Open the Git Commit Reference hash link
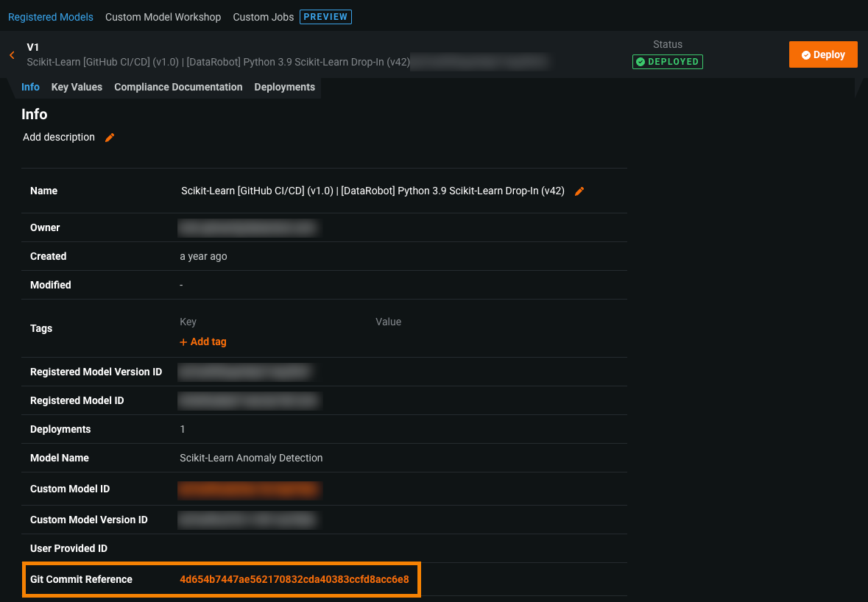This screenshot has height=602, width=868. coord(294,579)
